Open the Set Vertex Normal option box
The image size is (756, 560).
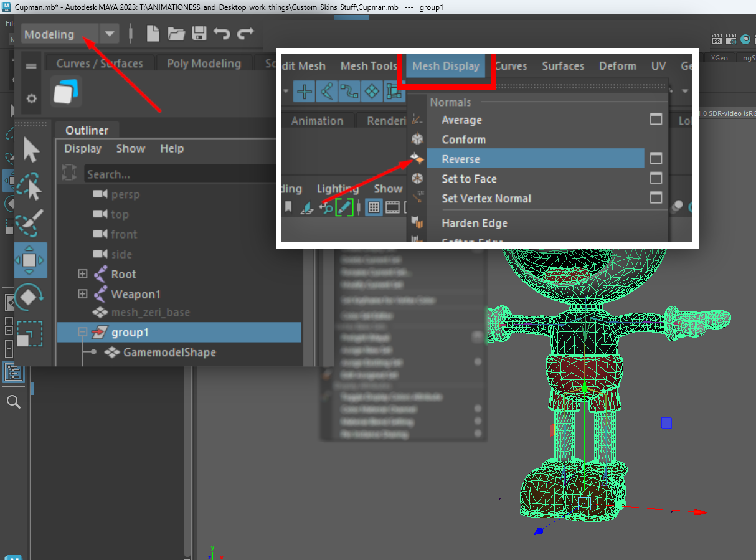pyautogui.click(x=656, y=198)
